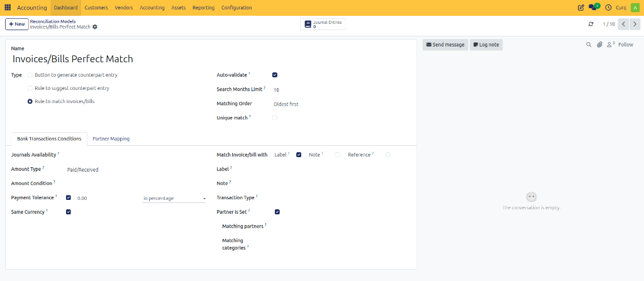Open the Accounting menu item
This screenshot has height=281, width=644.
coord(152,8)
